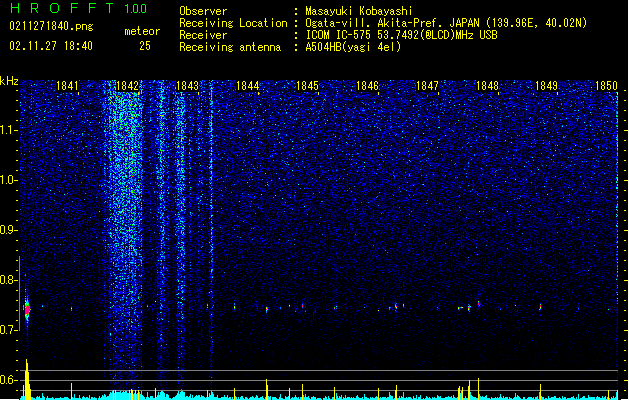
Task: Click the 0.6 kHz frequency axis label
Action: tap(8, 380)
